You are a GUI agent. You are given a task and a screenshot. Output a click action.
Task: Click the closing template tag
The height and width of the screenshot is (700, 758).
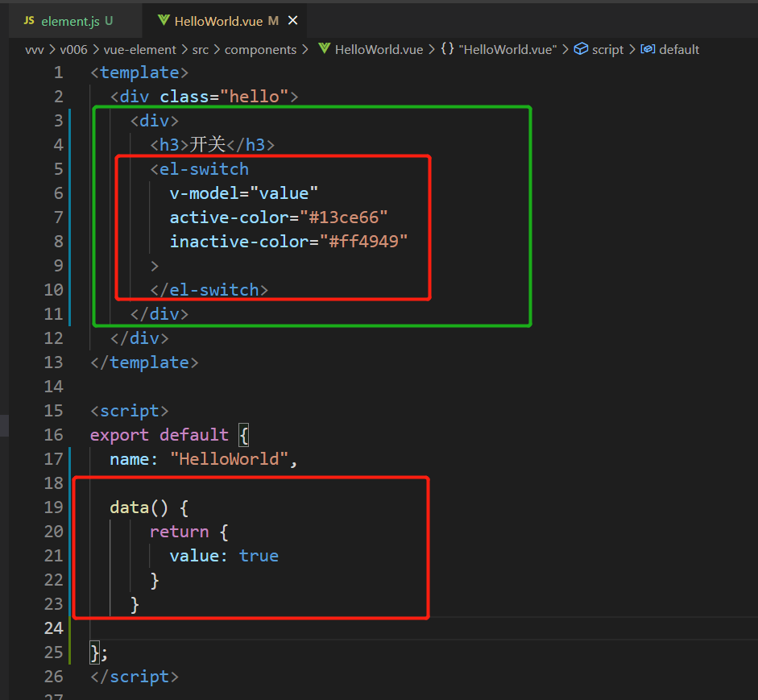pos(144,362)
